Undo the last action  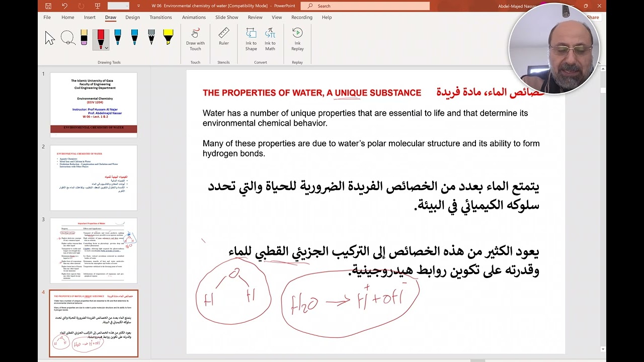(x=64, y=6)
